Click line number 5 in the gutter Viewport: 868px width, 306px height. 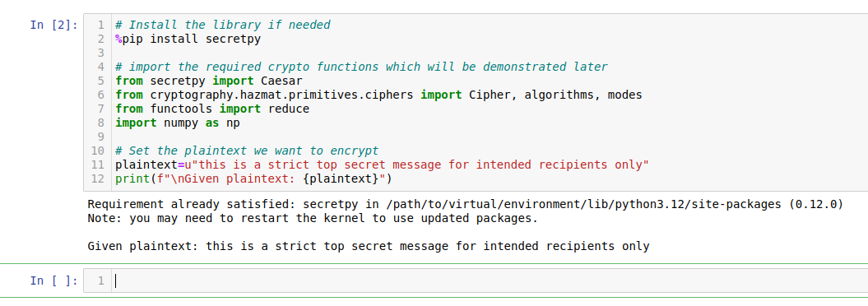100,81
